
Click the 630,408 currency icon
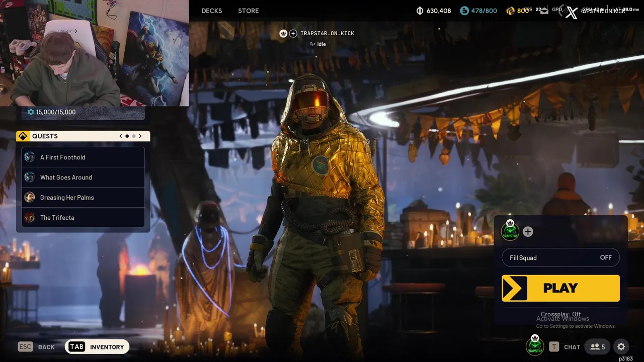point(420,11)
